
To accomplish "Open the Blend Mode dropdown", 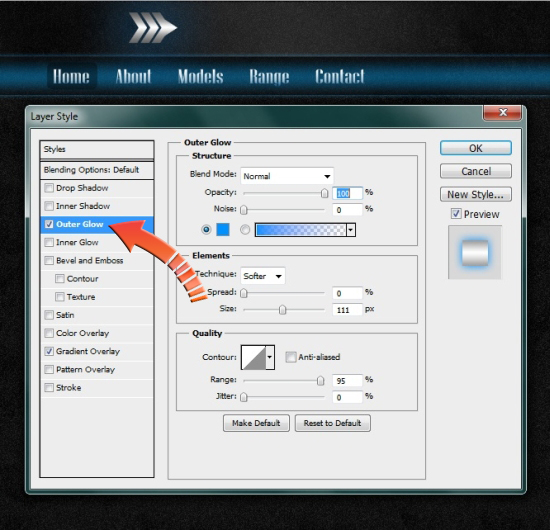I will [x=287, y=176].
